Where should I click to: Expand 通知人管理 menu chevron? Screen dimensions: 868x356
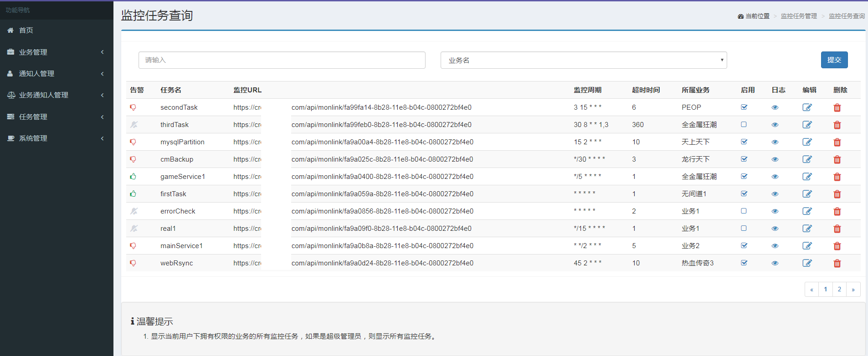tap(103, 73)
